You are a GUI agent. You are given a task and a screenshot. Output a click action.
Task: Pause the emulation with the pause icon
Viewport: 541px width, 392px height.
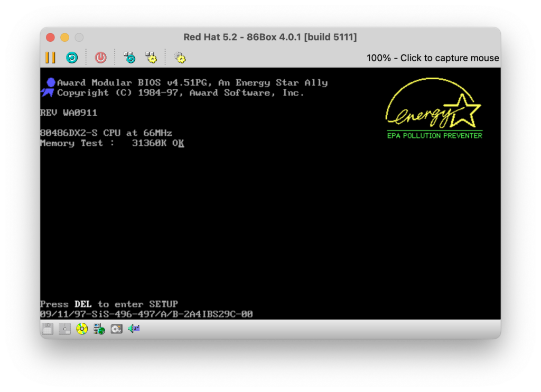50,58
